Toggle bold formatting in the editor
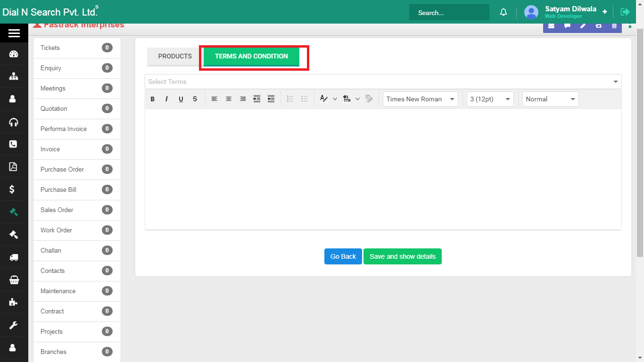The width and height of the screenshot is (644, 362). point(153,99)
